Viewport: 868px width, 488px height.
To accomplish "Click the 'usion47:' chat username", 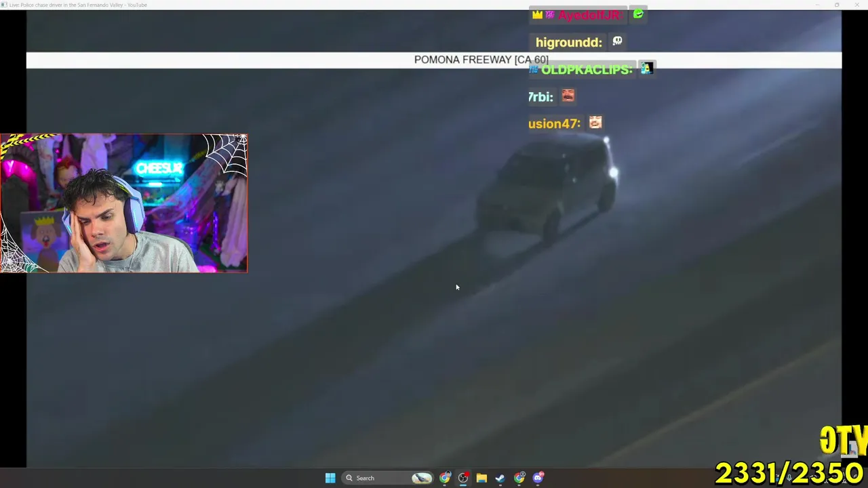I will click(555, 123).
